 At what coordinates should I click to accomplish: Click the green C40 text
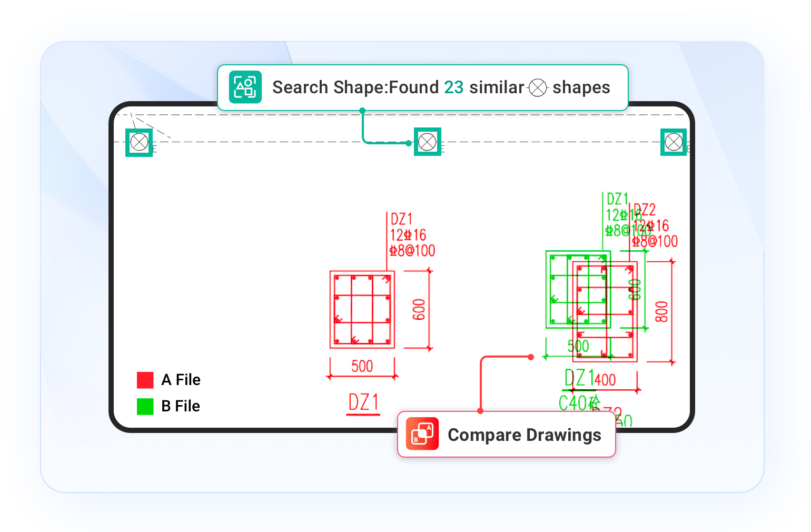click(572, 403)
